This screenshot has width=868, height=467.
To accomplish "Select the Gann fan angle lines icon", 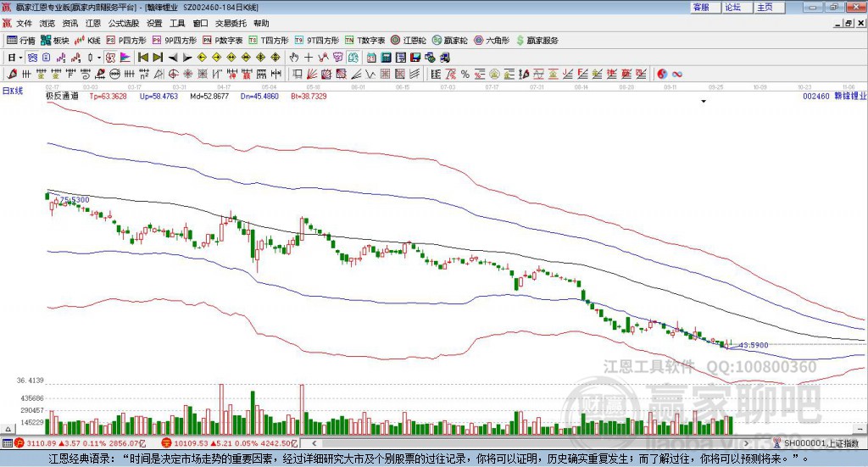I will coord(312,74).
